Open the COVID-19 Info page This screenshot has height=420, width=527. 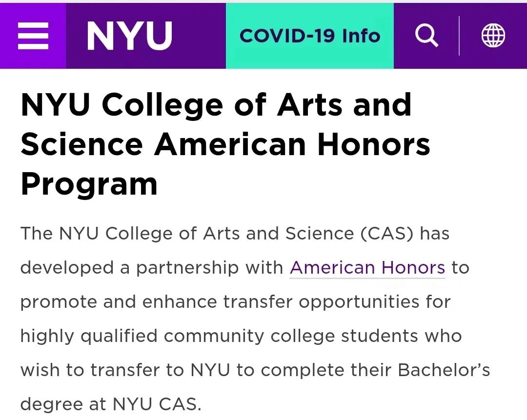click(309, 36)
